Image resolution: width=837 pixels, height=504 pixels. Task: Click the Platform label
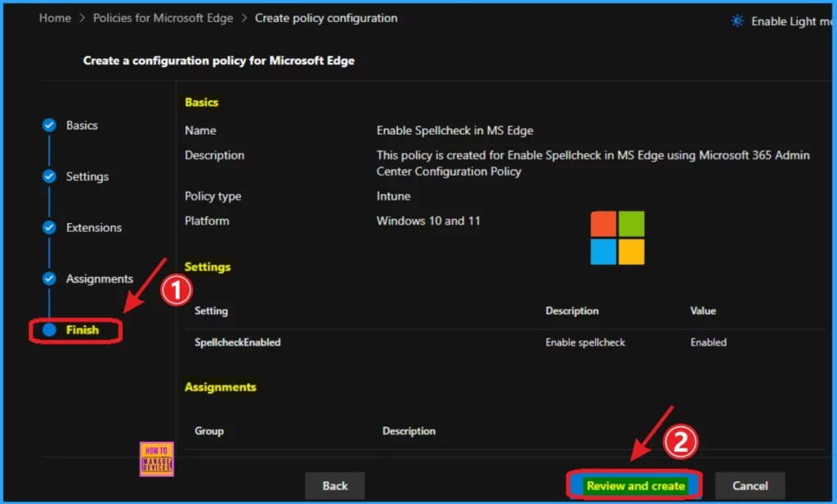207,221
